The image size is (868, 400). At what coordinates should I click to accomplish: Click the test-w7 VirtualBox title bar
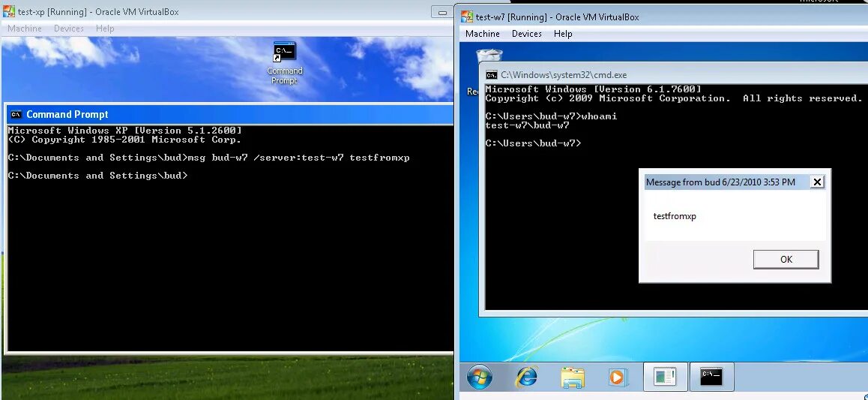661,17
